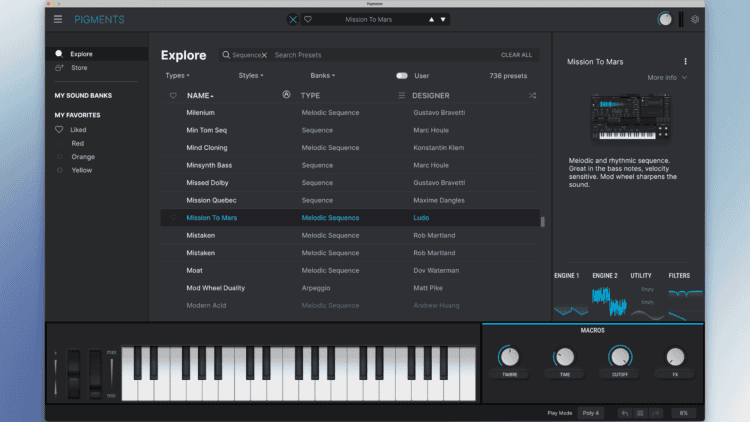Click the undo arrow icon
The width and height of the screenshot is (750, 422).
click(625, 413)
